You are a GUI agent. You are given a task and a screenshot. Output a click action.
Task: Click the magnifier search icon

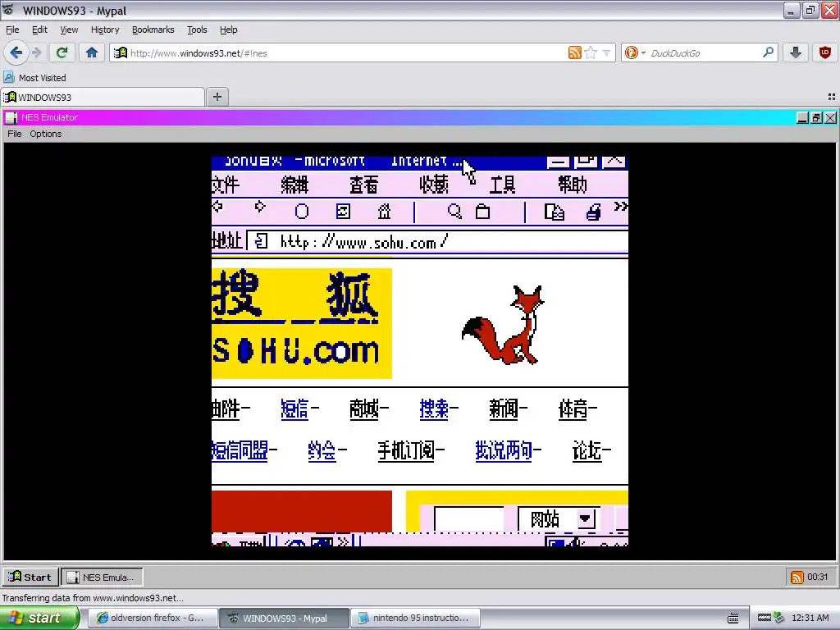click(768, 52)
